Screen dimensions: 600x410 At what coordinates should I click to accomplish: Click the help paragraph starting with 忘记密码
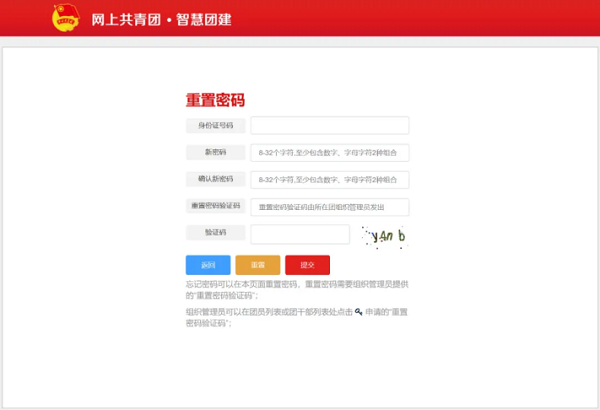pos(296,290)
